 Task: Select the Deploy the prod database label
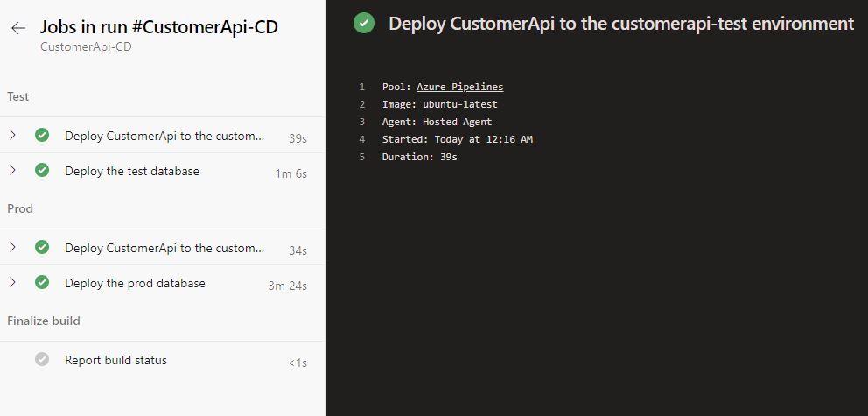tap(135, 283)
